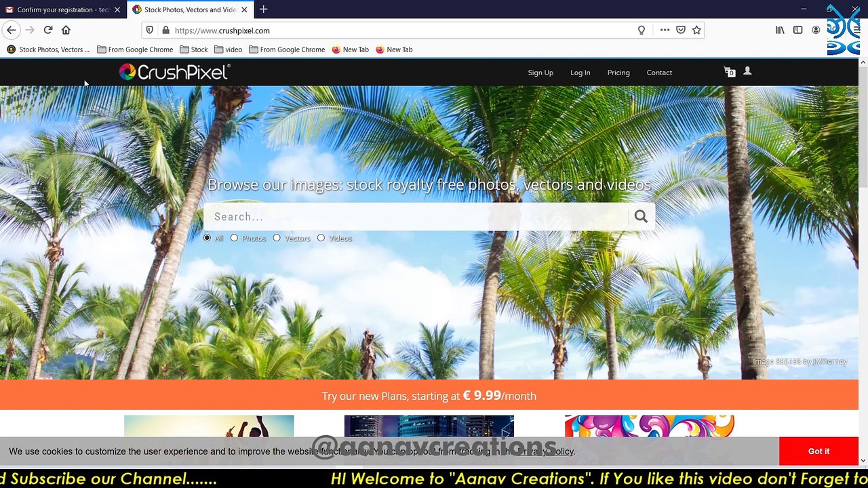Click the scrollbar down arrow

pos(863,461)
